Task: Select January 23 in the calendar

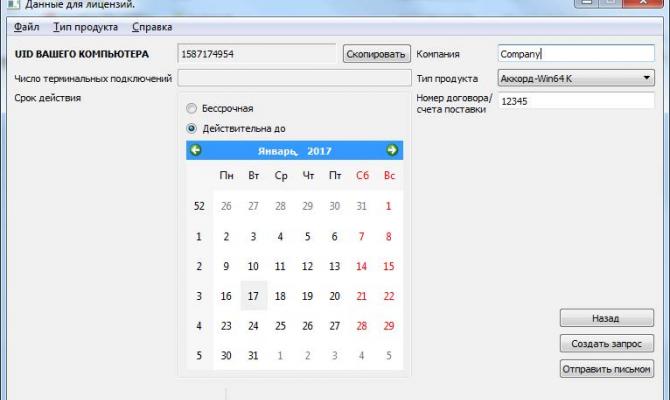Action: [226, 326]
